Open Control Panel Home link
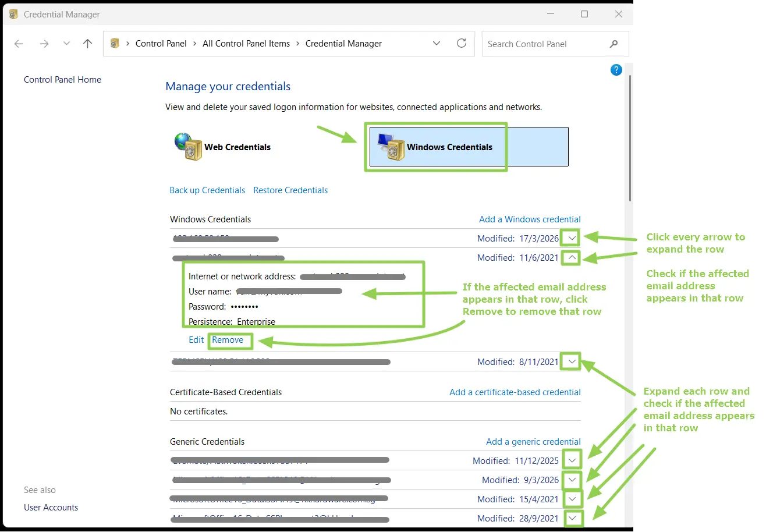Screen dimensions: 766x532 tap(62, 80)
